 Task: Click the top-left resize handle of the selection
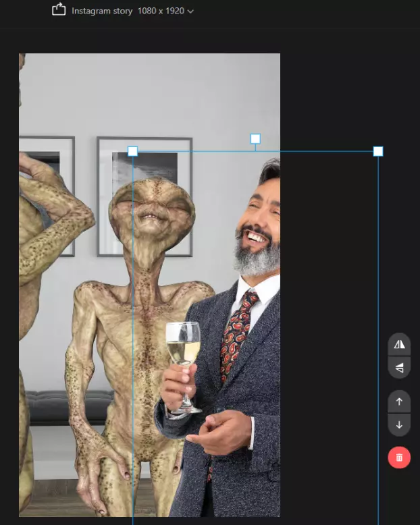click(x=132, y=151)
